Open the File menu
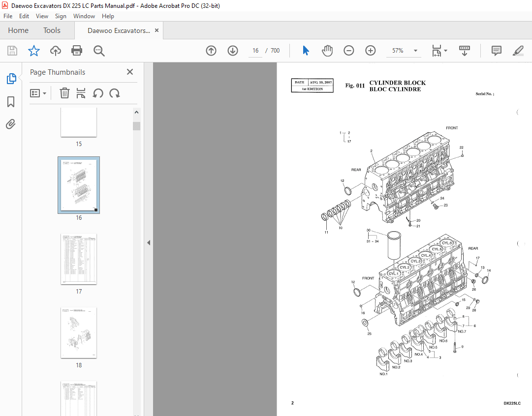The width and height of the screenshot is (532, 416). [8, 16]
